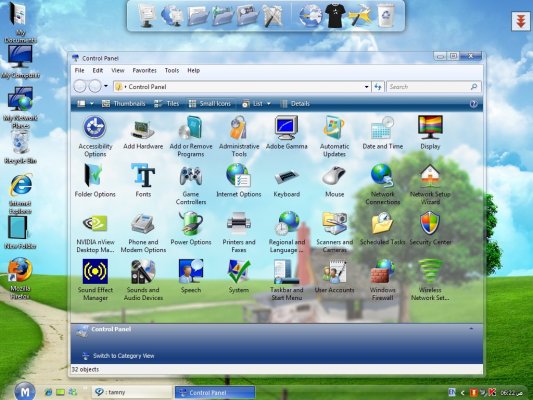Open the File menu

[x=80, y=70]
